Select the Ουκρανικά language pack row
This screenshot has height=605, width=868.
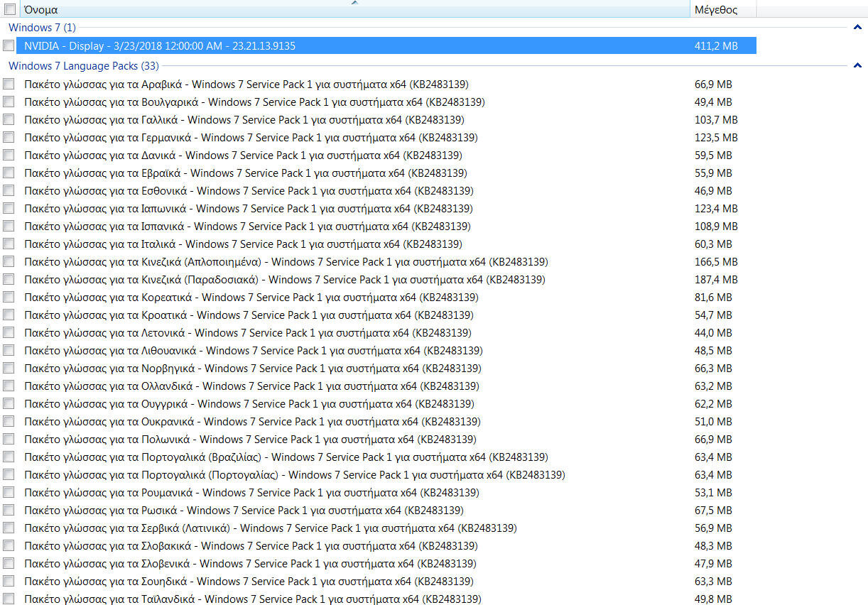[x=386, y=421]
